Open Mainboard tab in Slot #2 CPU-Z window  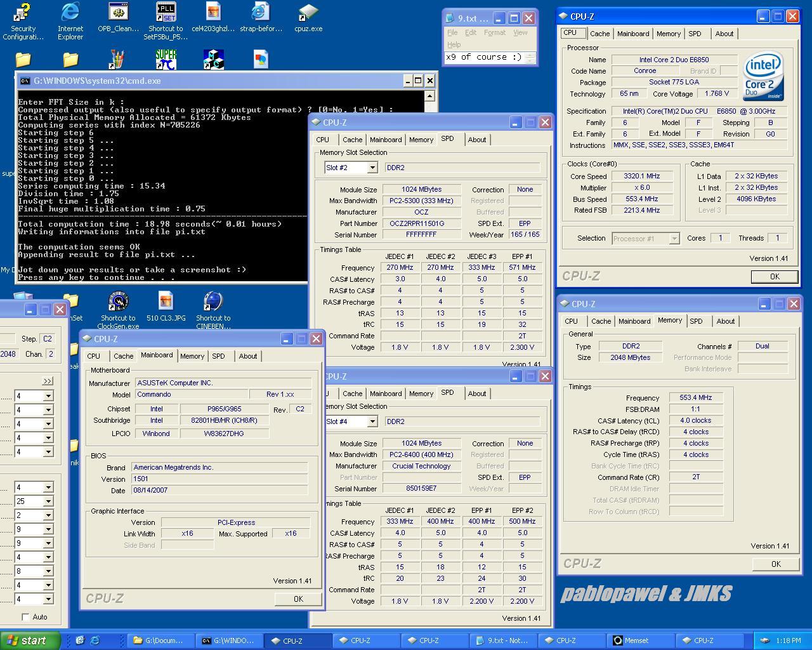[x=386, y=140]
